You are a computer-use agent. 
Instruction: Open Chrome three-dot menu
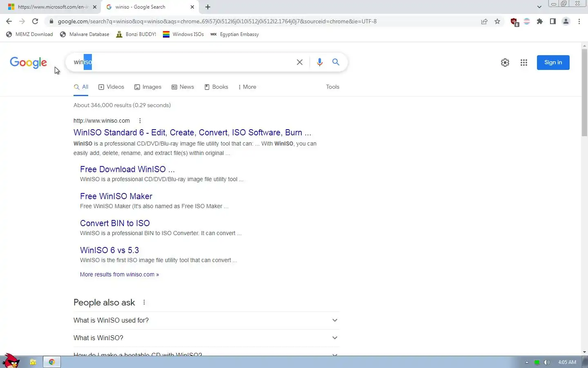579,21
